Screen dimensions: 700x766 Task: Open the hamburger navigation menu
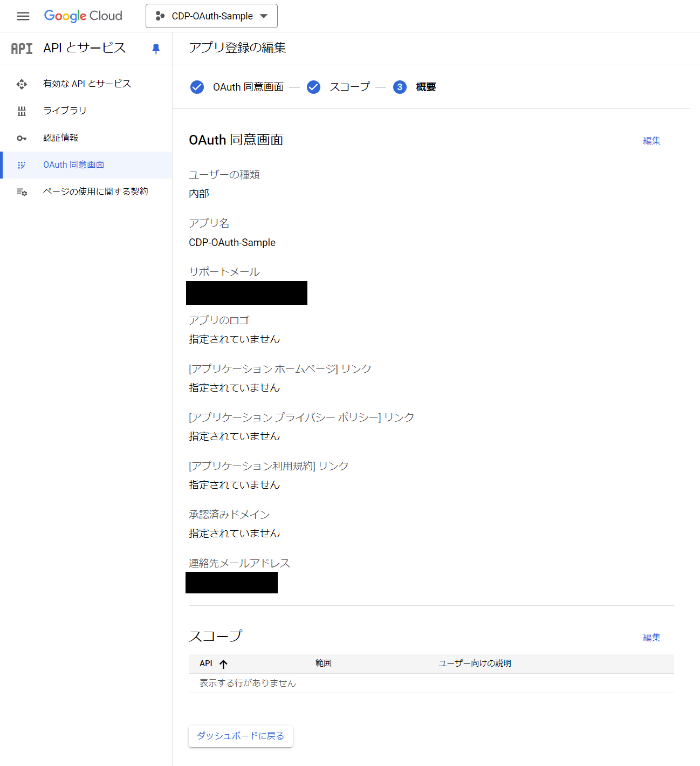(23, 16)
